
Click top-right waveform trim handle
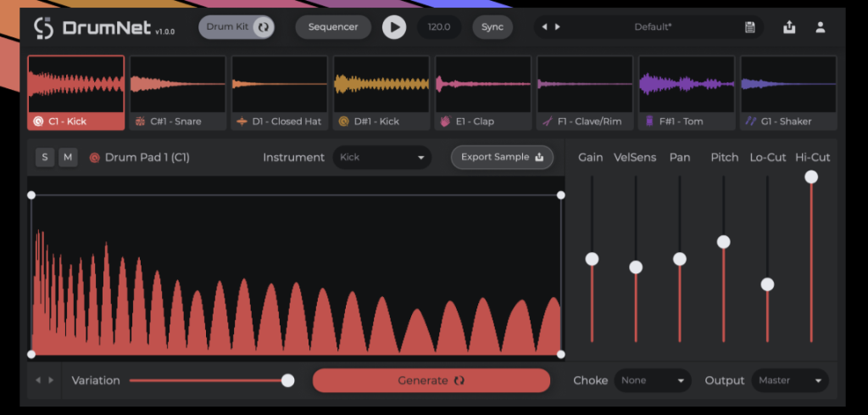click(x=561, y=195)
